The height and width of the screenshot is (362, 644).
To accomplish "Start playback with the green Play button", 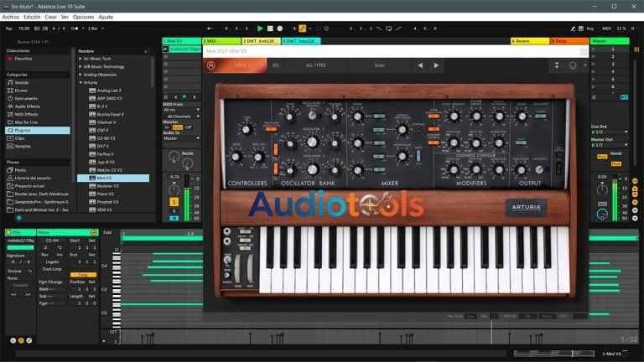I will pos(260,28).
